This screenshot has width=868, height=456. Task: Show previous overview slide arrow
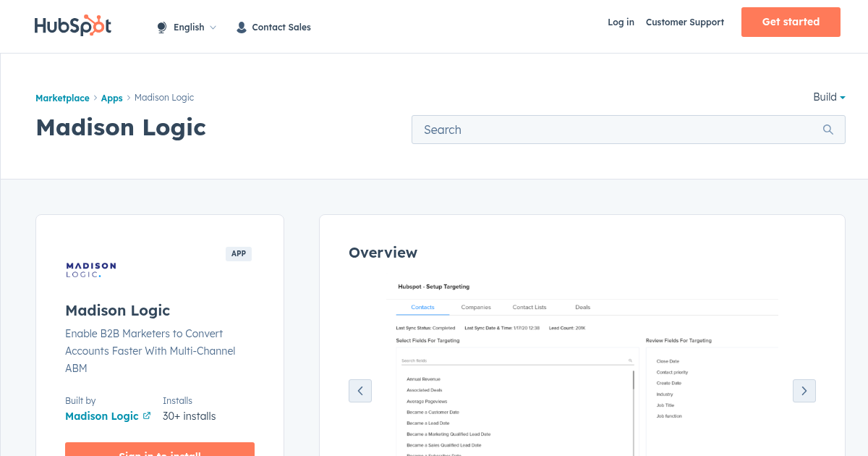[x=360, y=391]
